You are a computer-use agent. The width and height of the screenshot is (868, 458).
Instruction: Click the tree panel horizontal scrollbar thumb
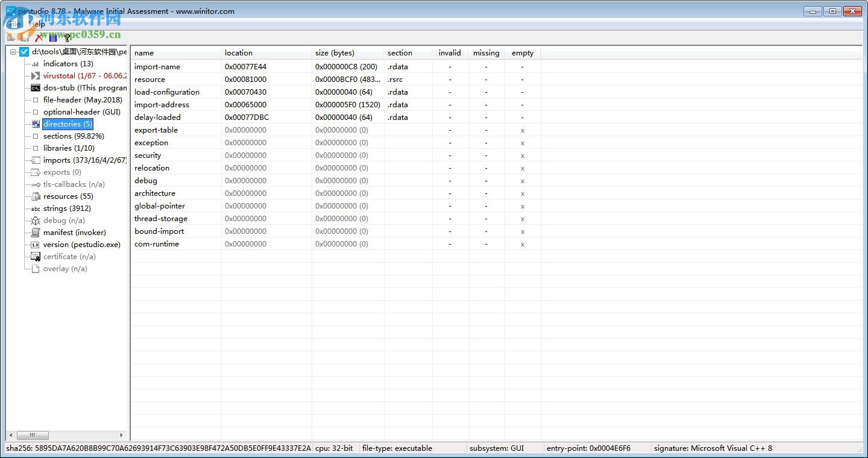tap(33, 435)
